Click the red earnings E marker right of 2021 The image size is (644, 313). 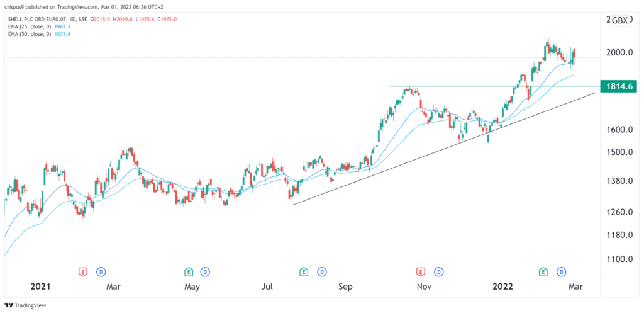click(83, 271)
